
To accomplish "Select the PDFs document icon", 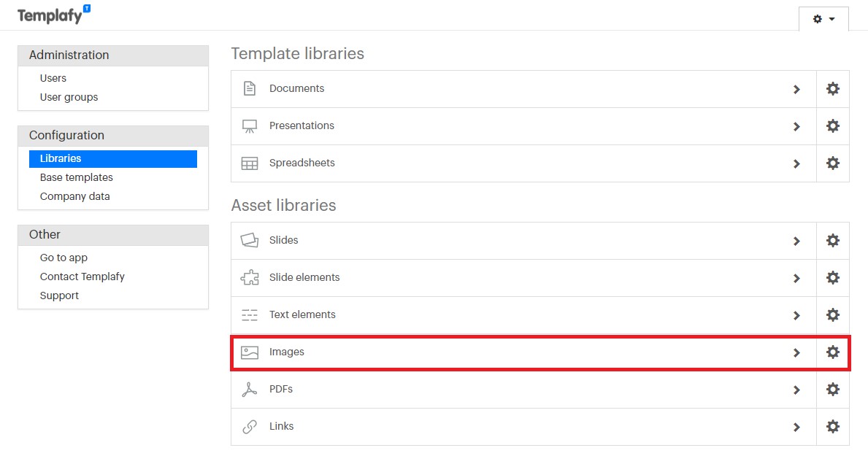I will pos(249,389).
